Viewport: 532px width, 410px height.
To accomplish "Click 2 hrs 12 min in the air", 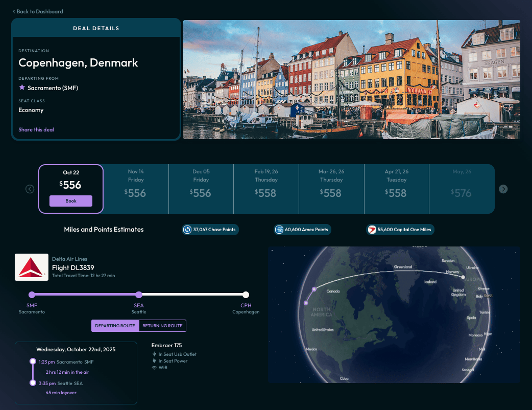I will tap(67, 372).
